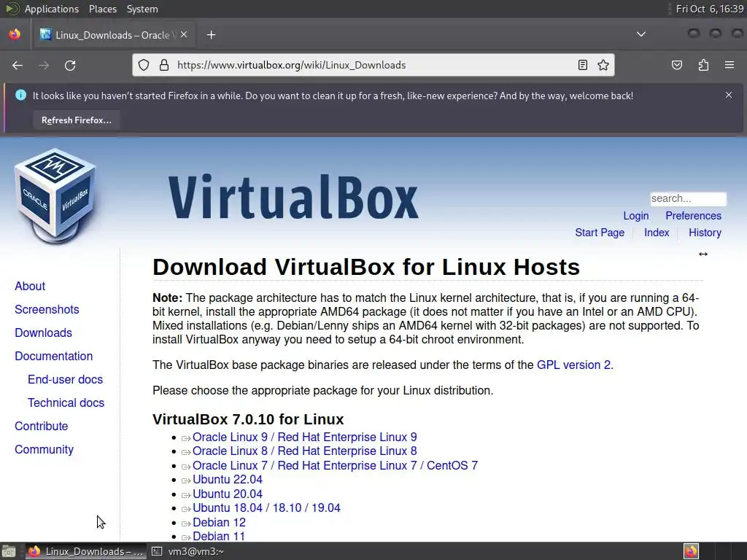
Task: Open the Login link
Action: [x=636, y=216]
